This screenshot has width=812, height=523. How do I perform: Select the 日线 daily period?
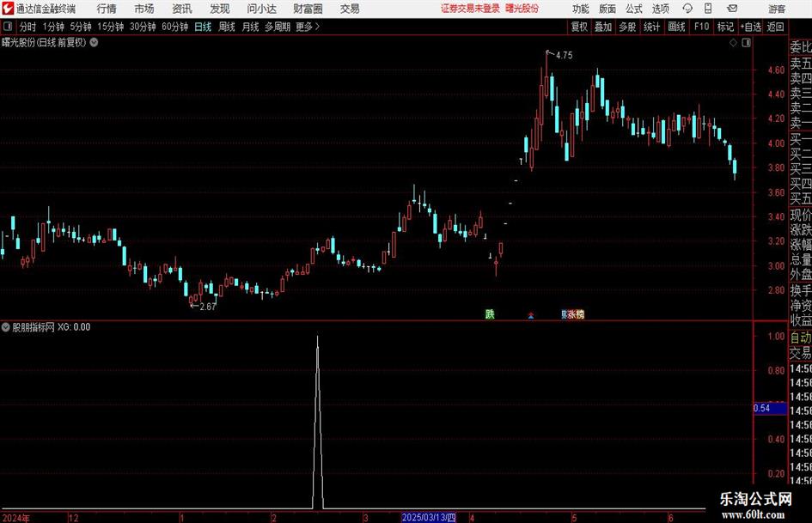203,27
